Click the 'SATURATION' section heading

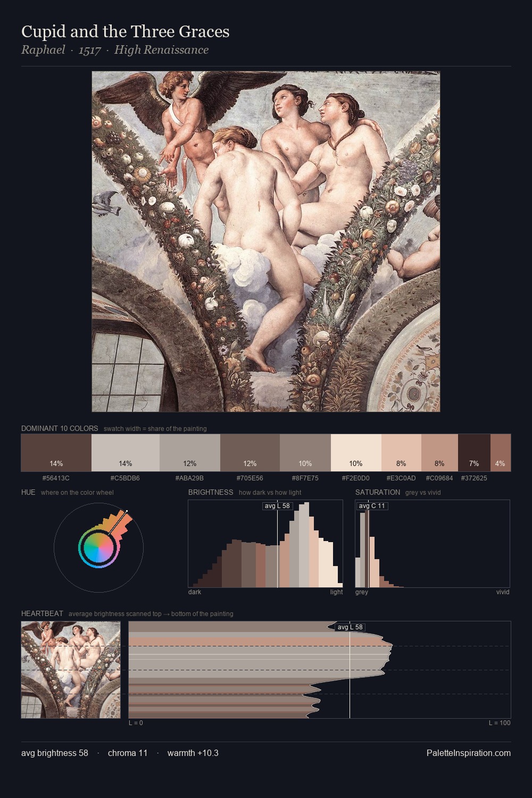click(378, 492)
